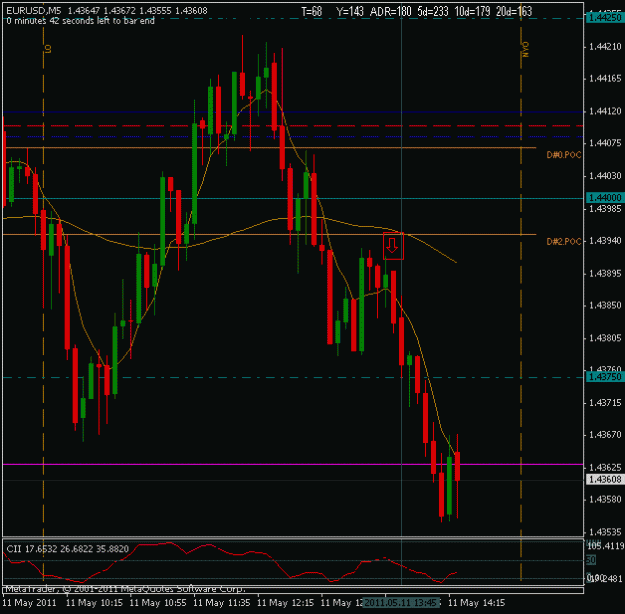Viewport: 625px width, 614px height.
Task: Click the 1.43535 price axis label
Action: coord(605,532)
